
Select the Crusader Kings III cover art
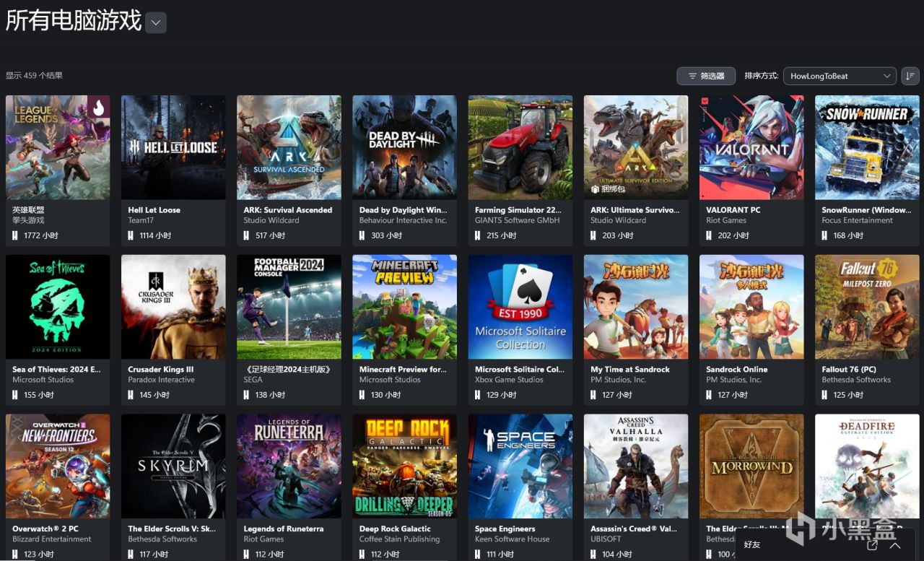coord(173,307)
